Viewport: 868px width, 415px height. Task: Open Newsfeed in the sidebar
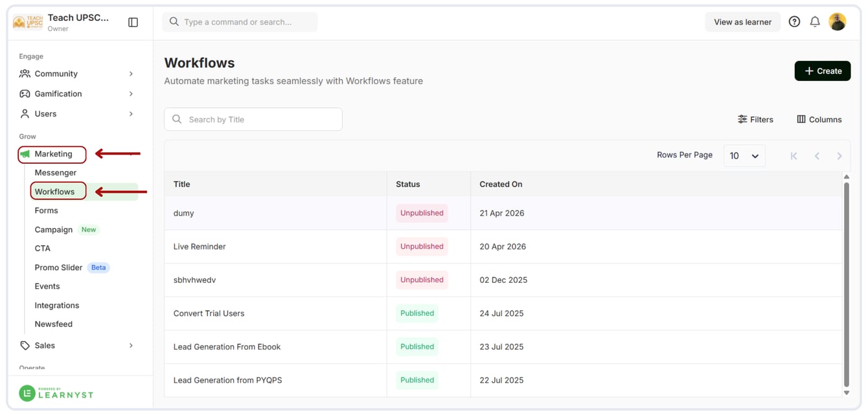[x=54, y=324]
